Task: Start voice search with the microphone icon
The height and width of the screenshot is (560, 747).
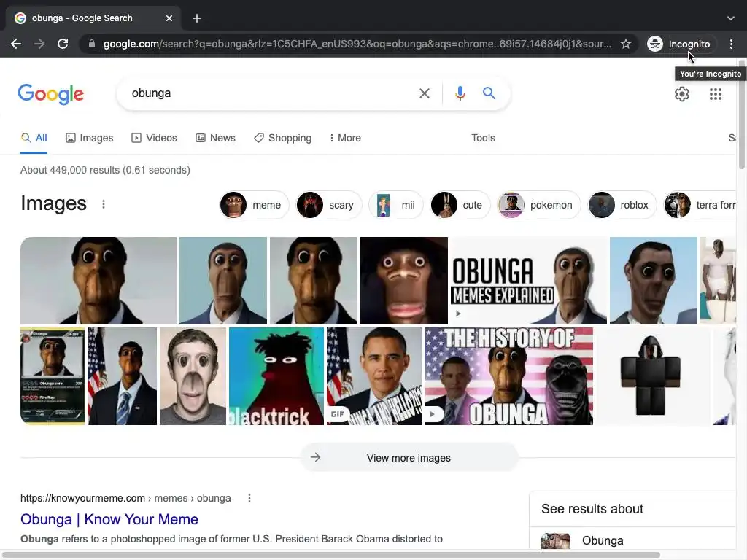Action: [x=460, y=93]
